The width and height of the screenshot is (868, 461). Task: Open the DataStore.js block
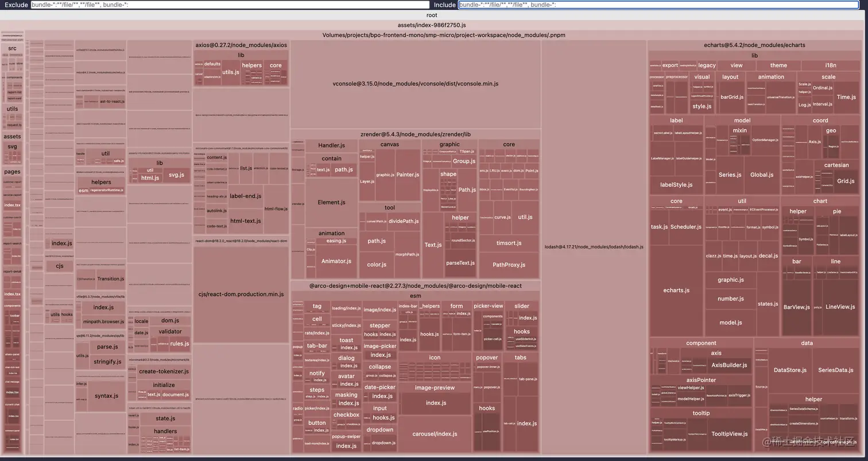[x=790, y=370]
